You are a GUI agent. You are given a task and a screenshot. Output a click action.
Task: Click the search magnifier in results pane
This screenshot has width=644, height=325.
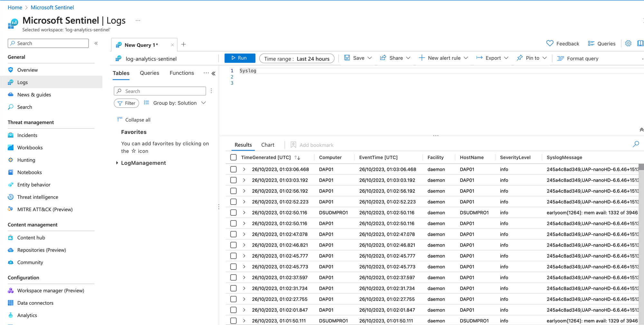click(636, 144)
